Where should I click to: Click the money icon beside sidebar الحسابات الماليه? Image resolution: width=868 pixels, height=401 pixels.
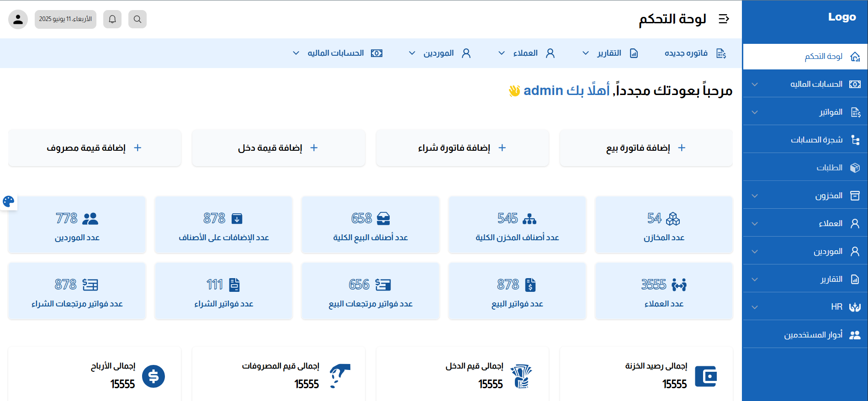coord(855,84)
